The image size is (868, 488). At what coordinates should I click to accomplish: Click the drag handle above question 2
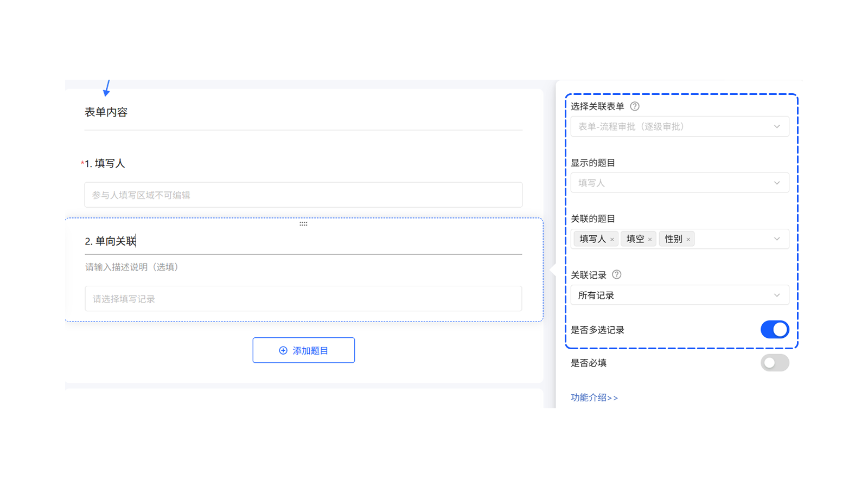tap(303, 223)
